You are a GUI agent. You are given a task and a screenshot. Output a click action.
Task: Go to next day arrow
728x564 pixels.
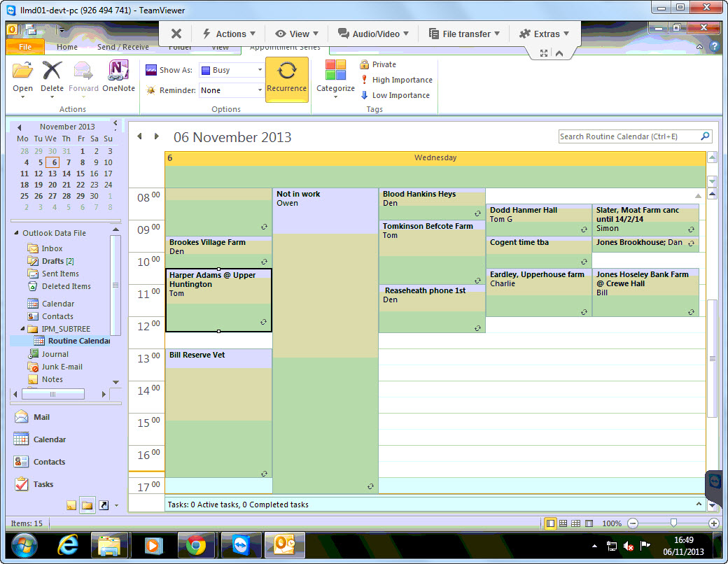click(157, 136)
